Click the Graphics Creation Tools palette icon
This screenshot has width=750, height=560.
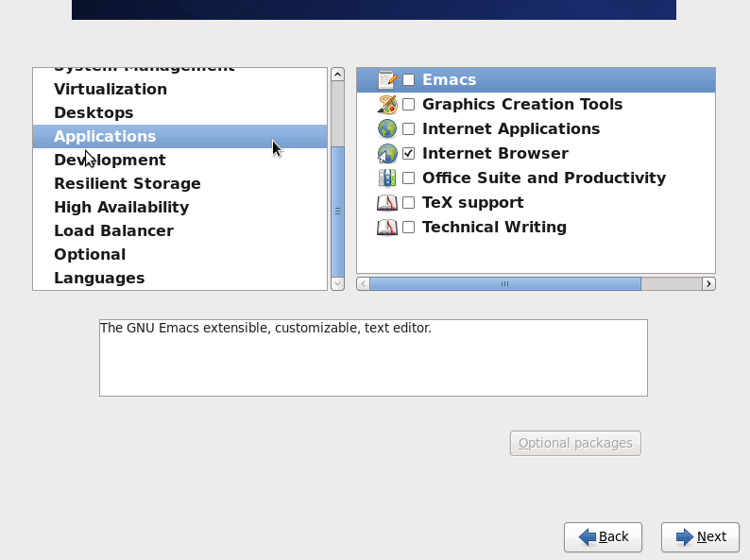[x=387, y=105]
